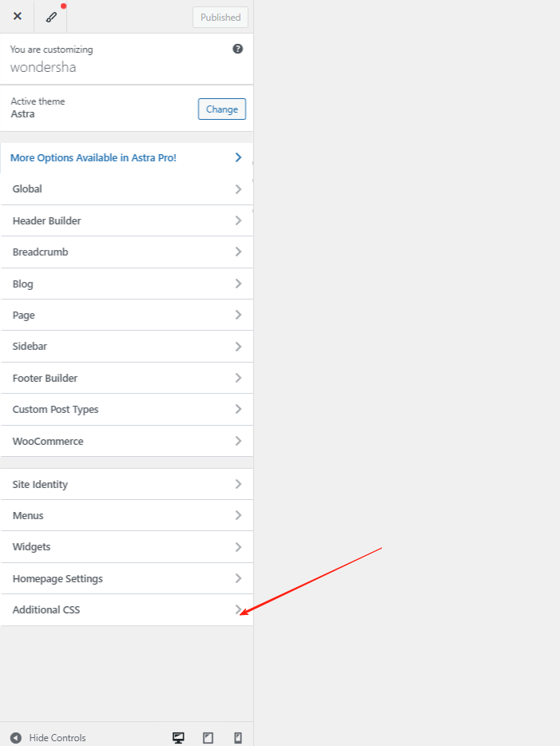The image size is (560, 746).
Task: Open the Breadcrumb settings panel
Action: click(x=41, y=252)
